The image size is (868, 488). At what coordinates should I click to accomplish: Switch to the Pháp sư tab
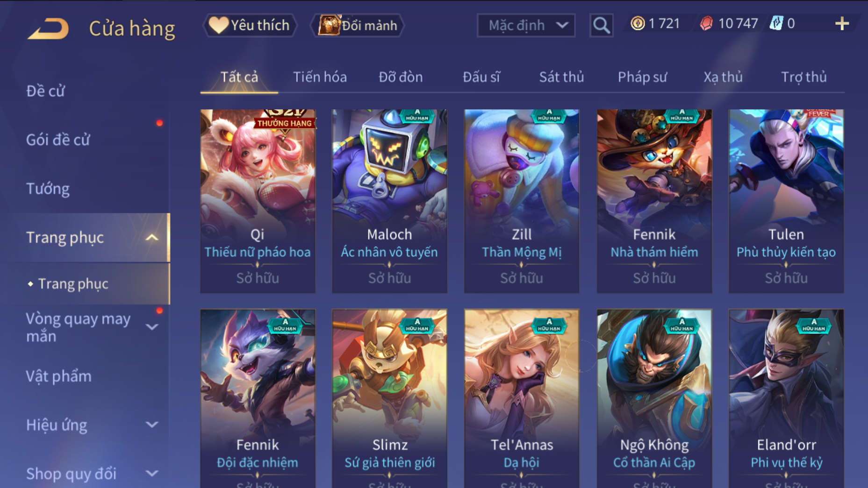point(642,77)
